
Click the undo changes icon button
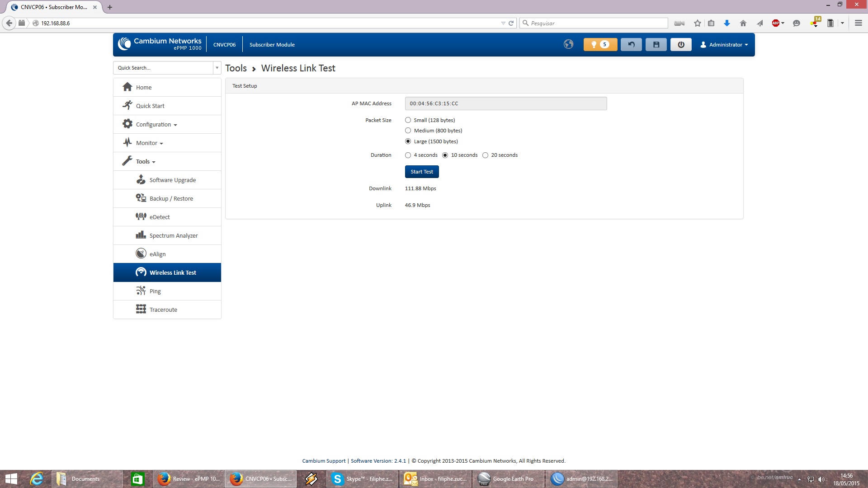631,44
